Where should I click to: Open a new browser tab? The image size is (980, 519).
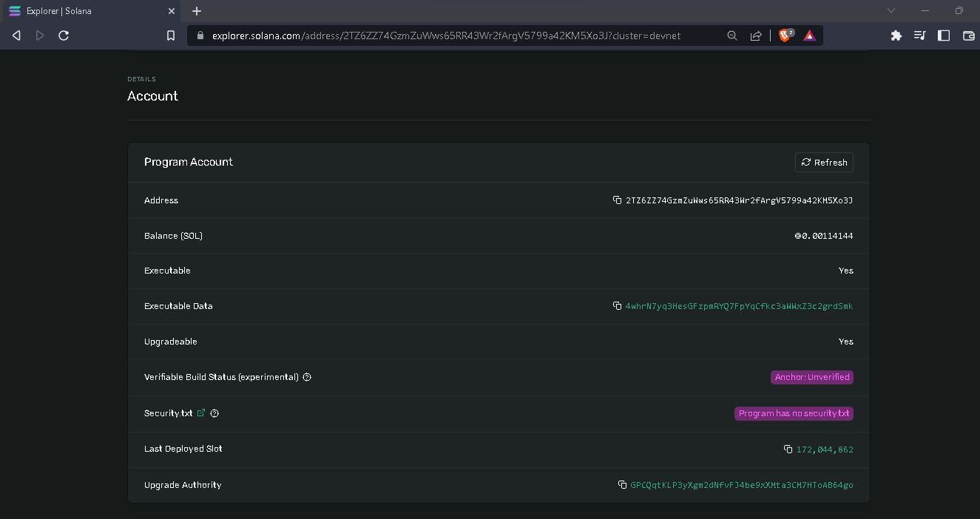[x=197, y=11]
